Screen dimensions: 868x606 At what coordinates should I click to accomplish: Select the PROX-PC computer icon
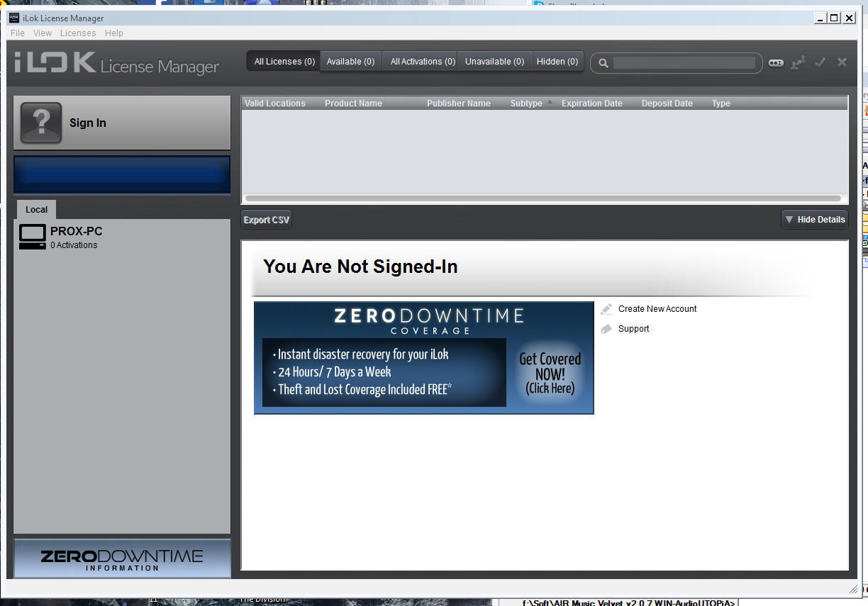(32, 237)
